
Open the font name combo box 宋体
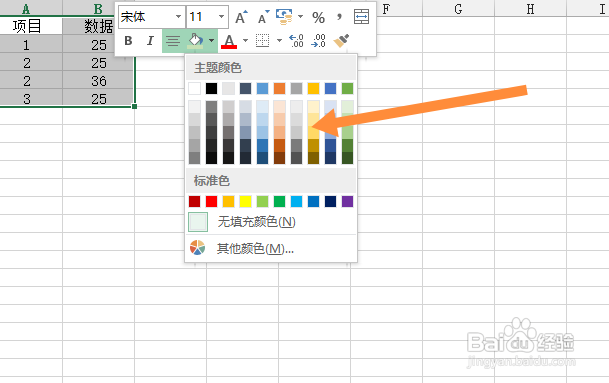[x=151, y=17]
